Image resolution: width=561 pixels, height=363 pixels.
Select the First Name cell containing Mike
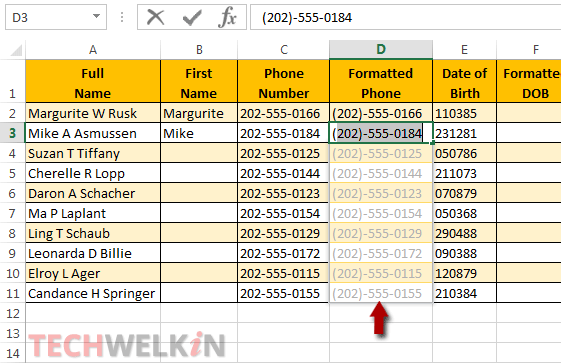[199, 133]
